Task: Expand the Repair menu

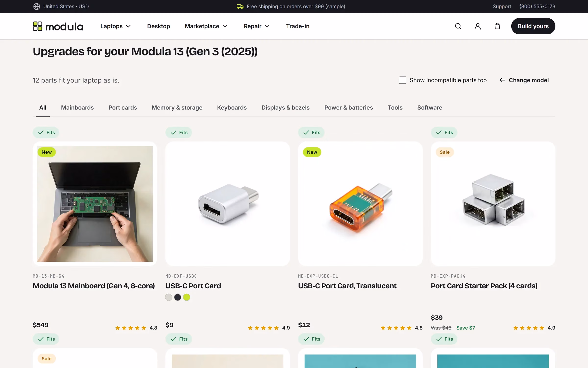Action: click(x=257, y=26)
